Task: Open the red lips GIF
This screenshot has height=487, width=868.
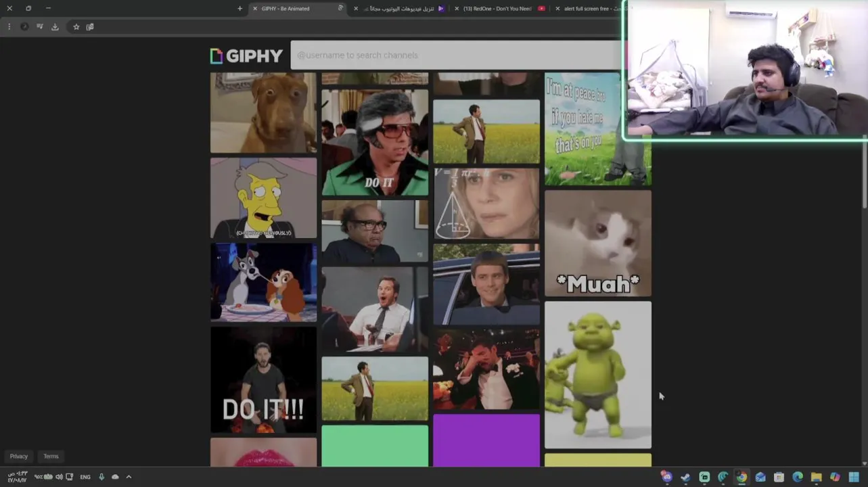Action: [263, 453]
